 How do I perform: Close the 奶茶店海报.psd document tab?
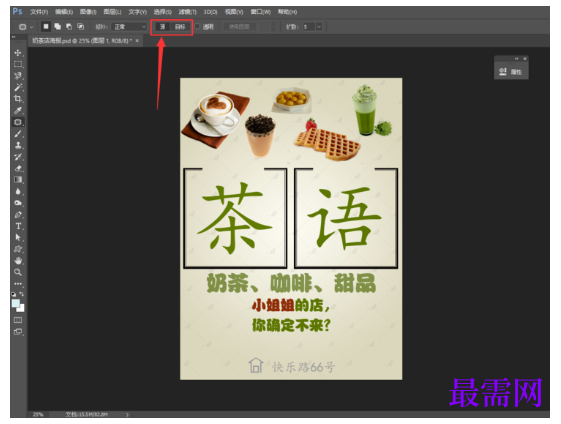pyautogui.click(x=137, y=41)
